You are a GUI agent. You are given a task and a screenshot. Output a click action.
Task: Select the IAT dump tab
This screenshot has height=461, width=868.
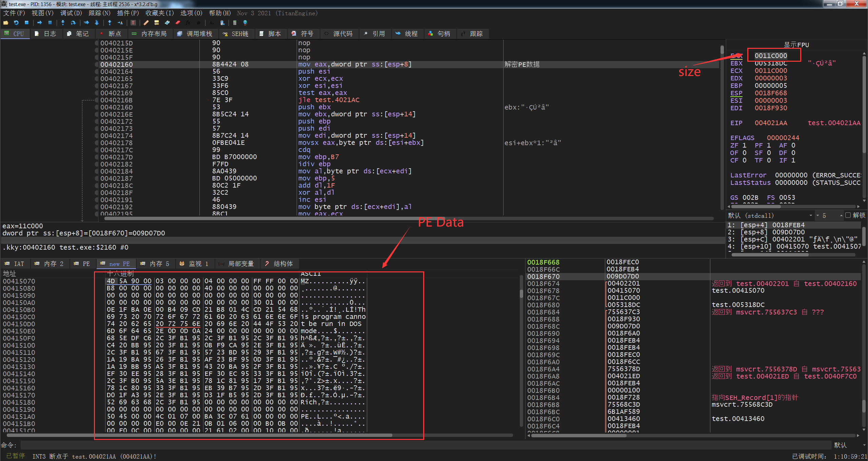click(x=15, y=264)
